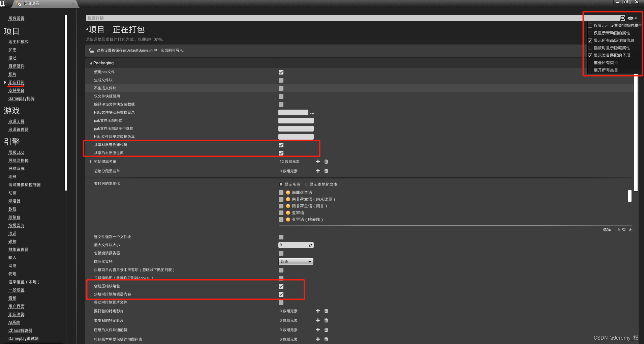Toggle 创建压缩烘焙包 checkbox
Viewport: 644px width, 344px height.
281,286
